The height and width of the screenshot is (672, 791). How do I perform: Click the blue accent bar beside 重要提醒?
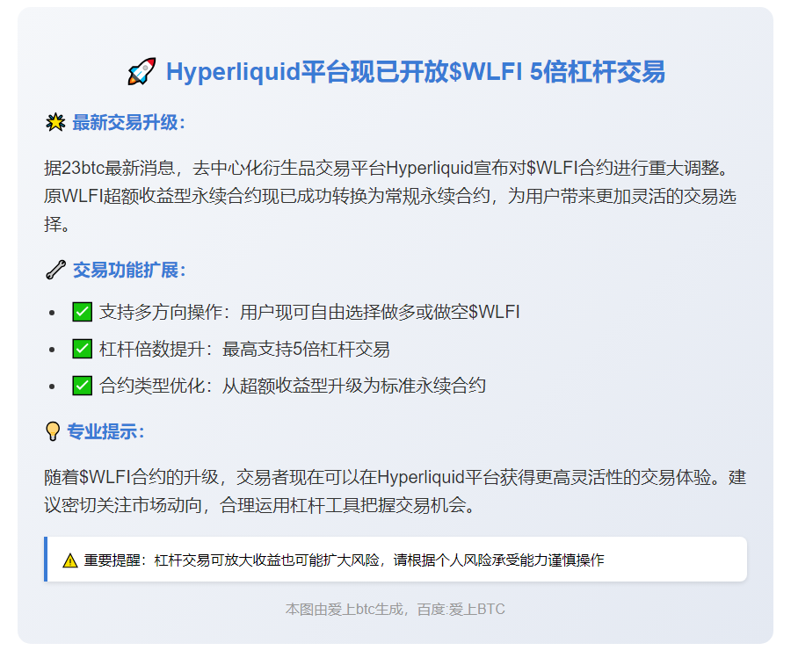click(x=46, y=557)
